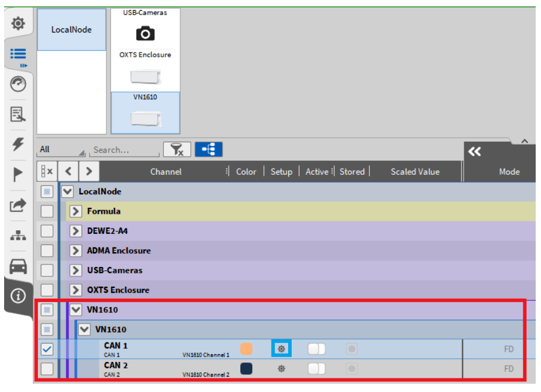The image size is (541, 392).
Task: Click the orange CAN 1 color swatch
Action: (x=246, y=349)
